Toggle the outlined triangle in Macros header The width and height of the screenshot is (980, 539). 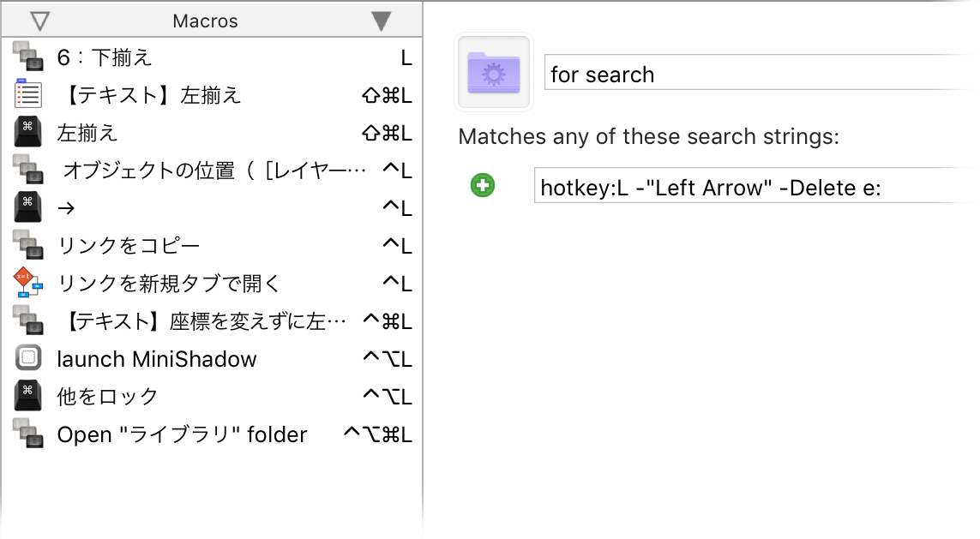(40, 21)
